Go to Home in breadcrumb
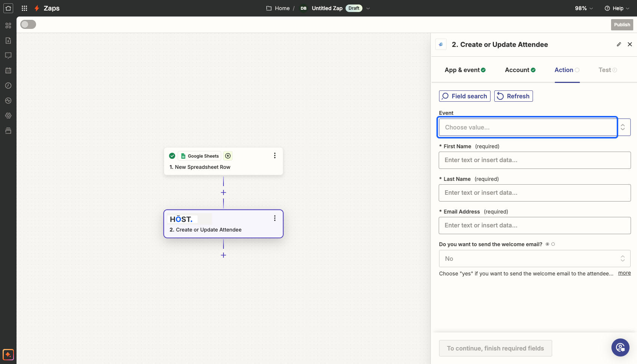Viewport: 637px width, 364px height. (x=282, y=8)
